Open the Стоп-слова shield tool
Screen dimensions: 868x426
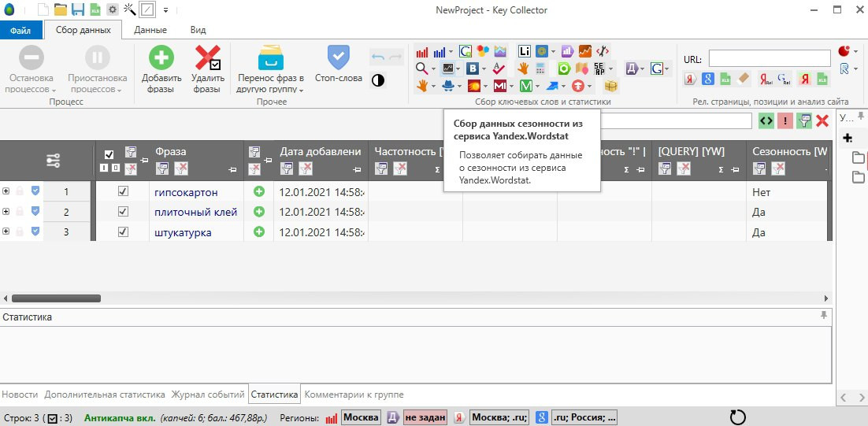click(x=338, y=58)
